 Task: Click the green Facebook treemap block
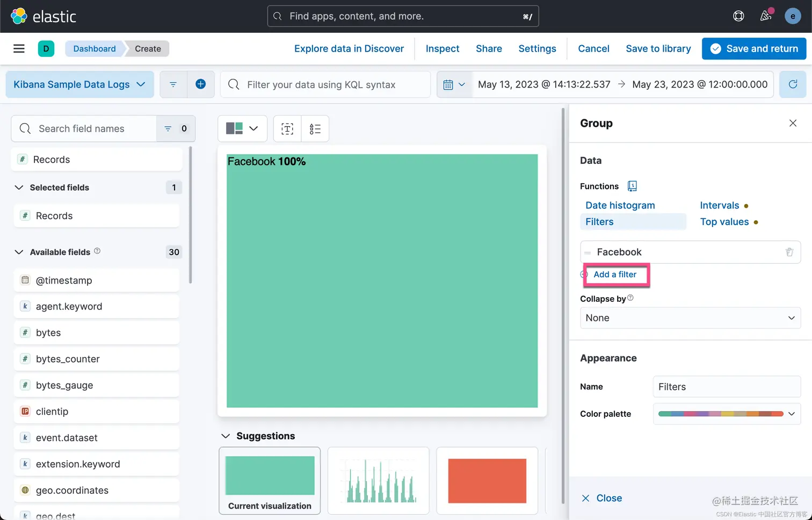pos(382,280)
